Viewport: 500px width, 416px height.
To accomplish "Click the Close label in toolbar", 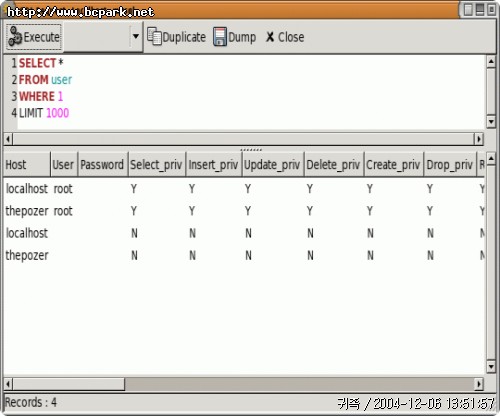I will [x=291, y=37].
